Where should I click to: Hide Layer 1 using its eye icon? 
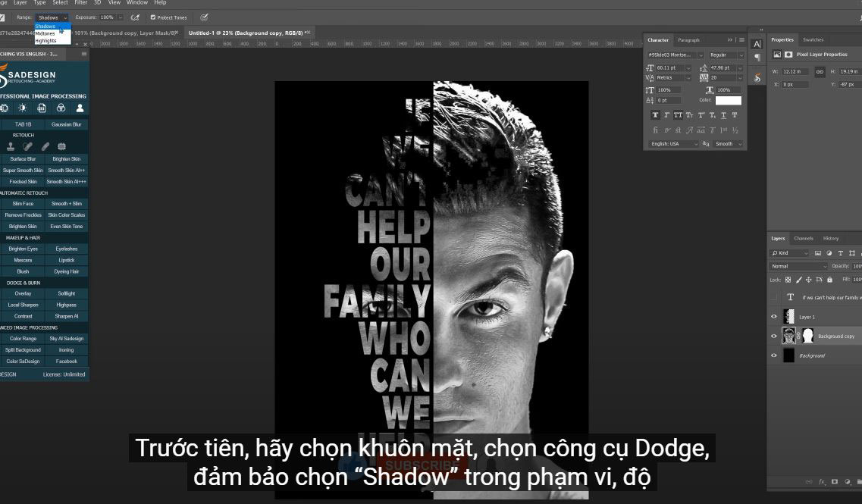(774, 317)
